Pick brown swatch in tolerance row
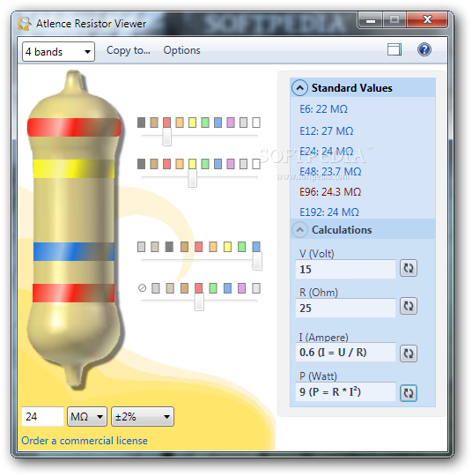 point(184,287)
